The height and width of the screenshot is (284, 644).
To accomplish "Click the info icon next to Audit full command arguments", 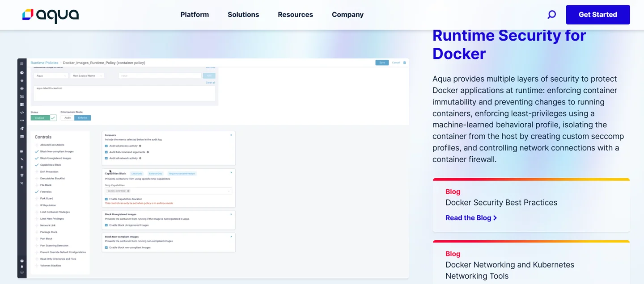I will [x=148, y=152].
